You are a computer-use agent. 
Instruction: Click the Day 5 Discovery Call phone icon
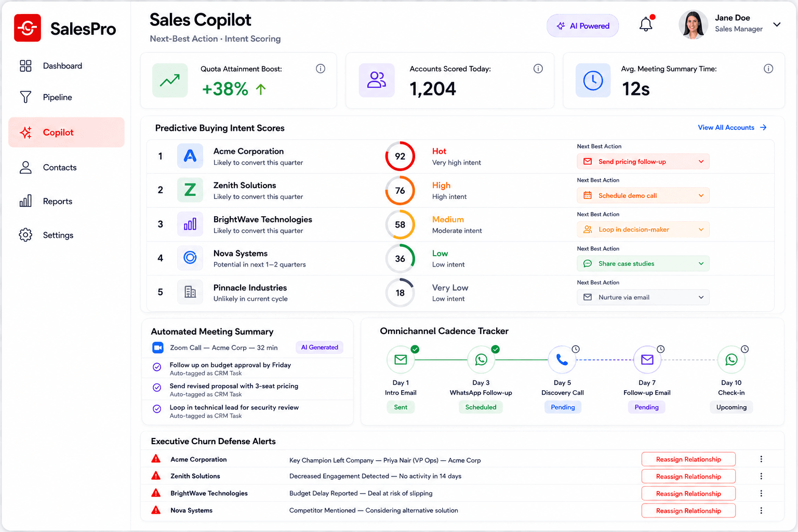tap(562, 360)
